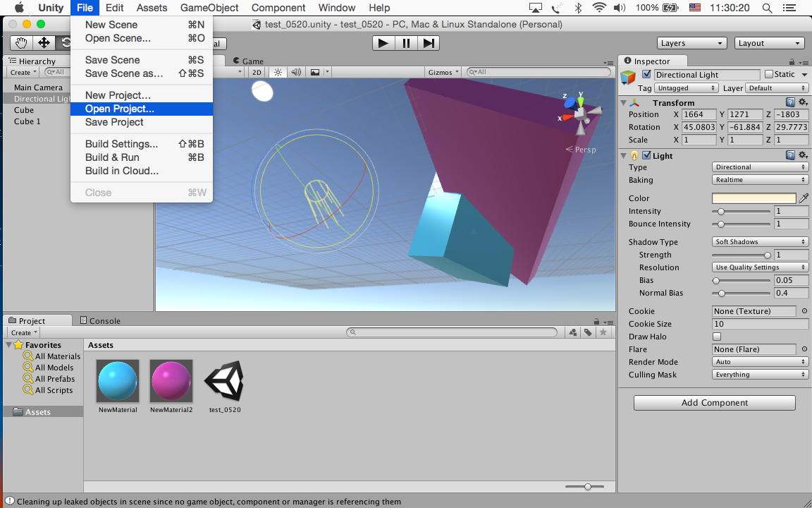Toggle 2D scene view mode
Viewport: 812px width, 508px height.
(257, 72)
